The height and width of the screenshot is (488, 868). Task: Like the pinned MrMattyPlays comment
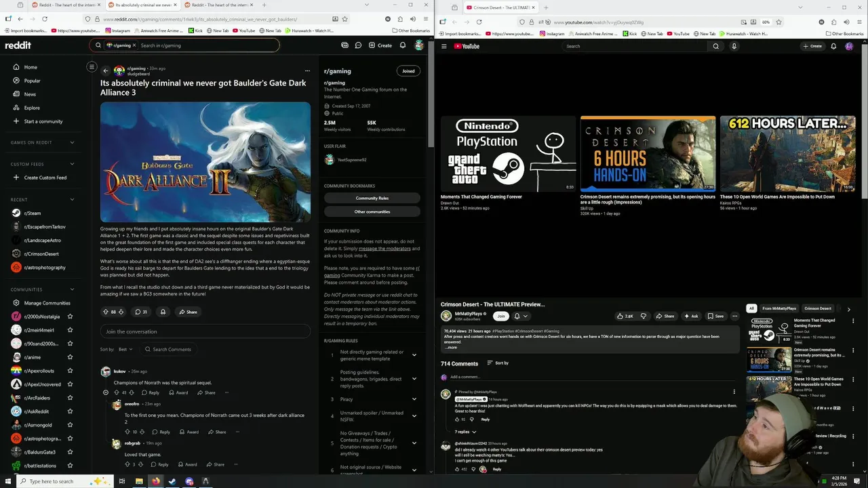click(x=457, y=419)
